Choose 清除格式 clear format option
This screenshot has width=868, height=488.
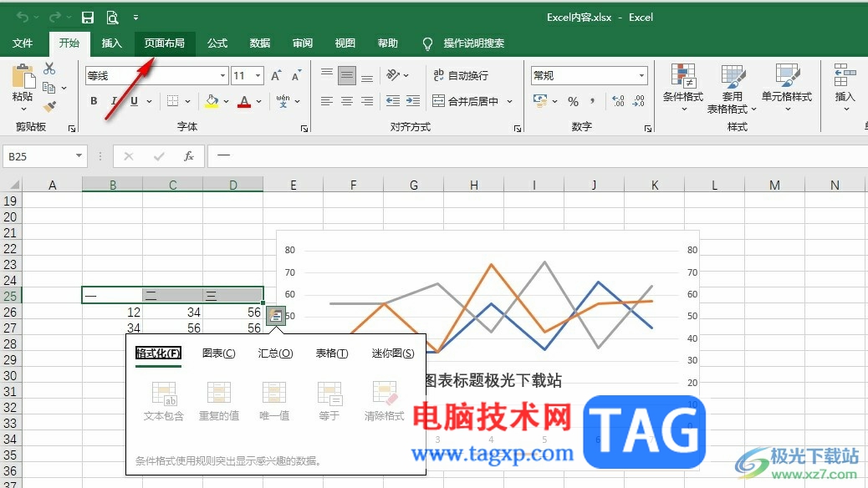point(384,402)
